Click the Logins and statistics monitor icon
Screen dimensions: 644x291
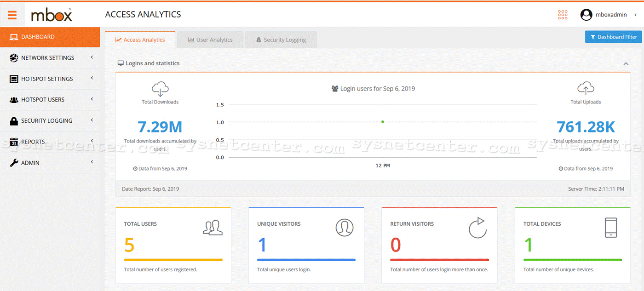point(121,63)
